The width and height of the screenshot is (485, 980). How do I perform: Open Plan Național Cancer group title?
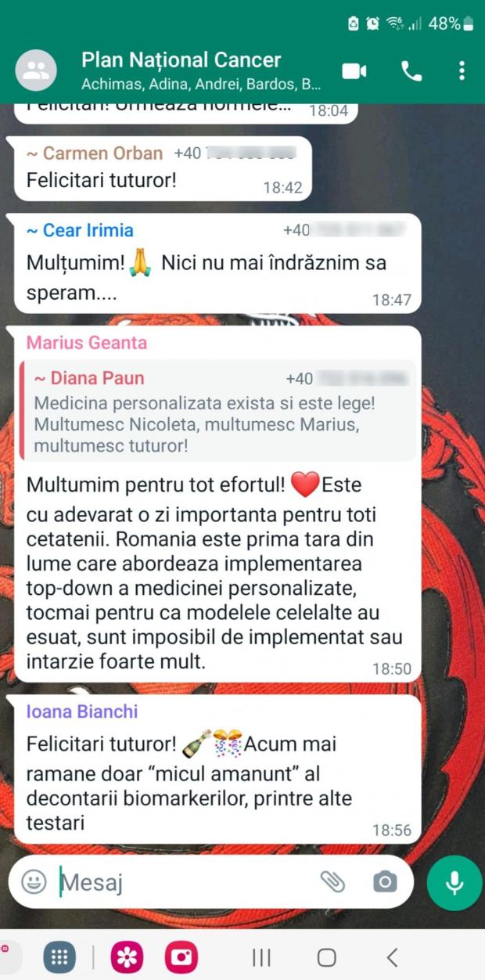pos(181,59)
